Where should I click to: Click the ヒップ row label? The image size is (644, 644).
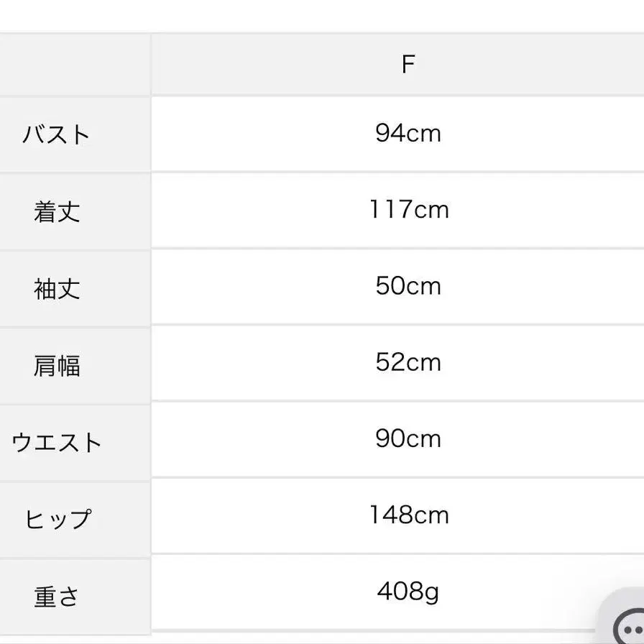click(58, 519)
